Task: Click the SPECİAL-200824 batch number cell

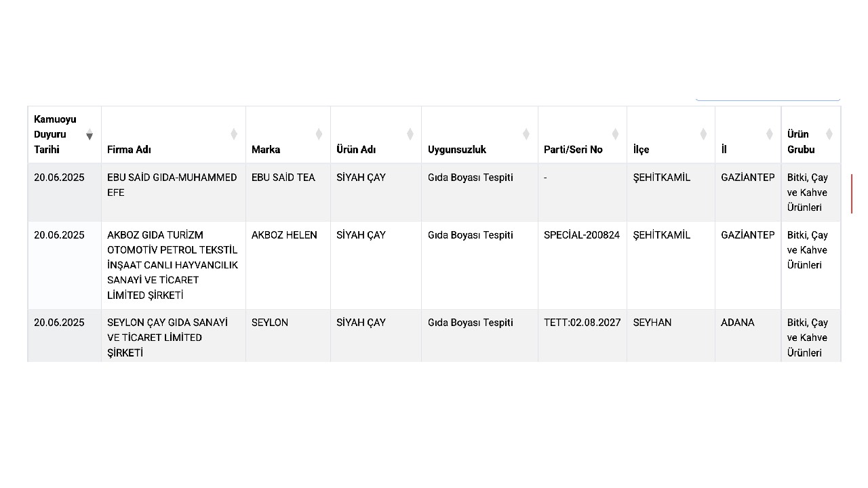Action: (582, 235)
